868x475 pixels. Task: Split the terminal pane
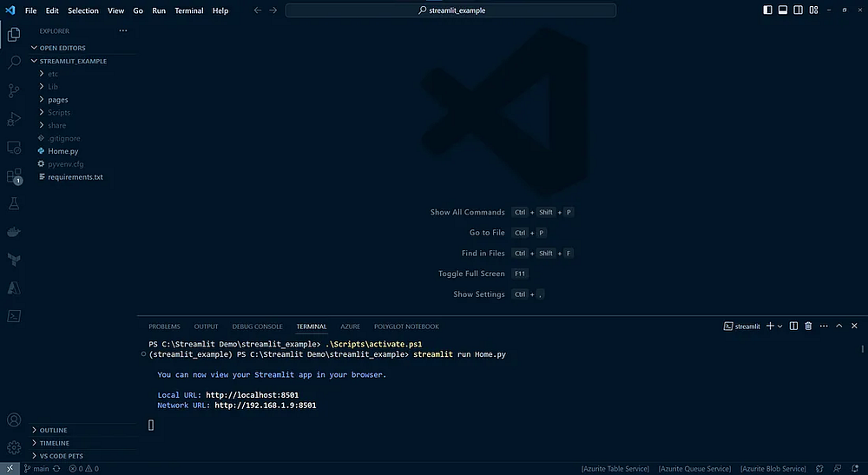point(793,327)
